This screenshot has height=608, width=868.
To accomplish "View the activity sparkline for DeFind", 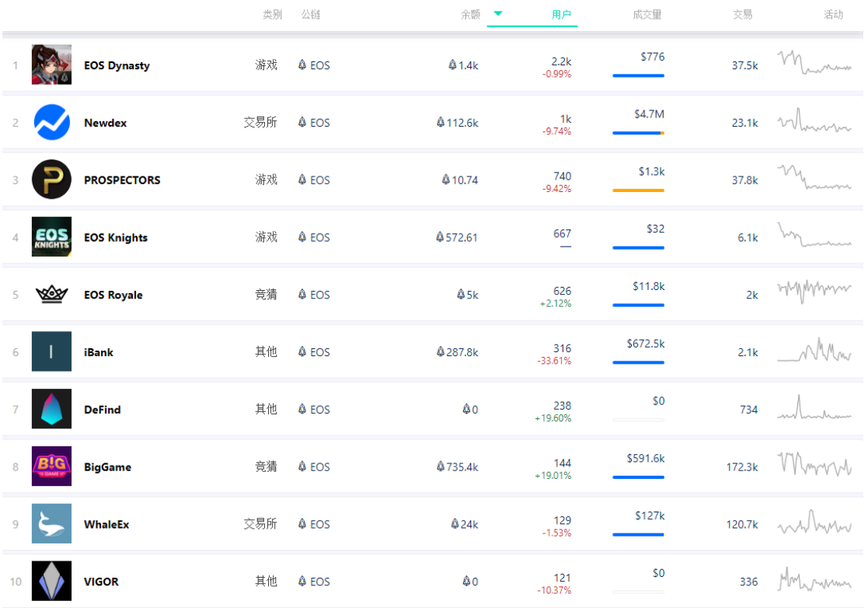I will pos(814,407).
